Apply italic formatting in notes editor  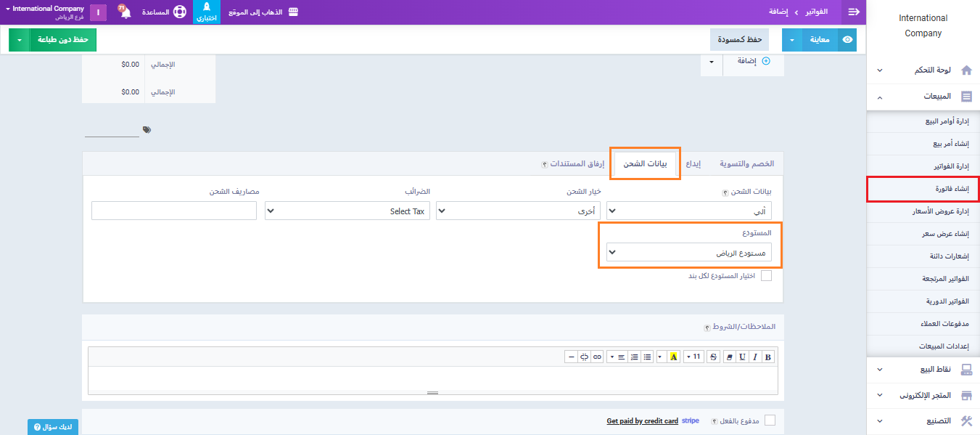tap(755, 357)
